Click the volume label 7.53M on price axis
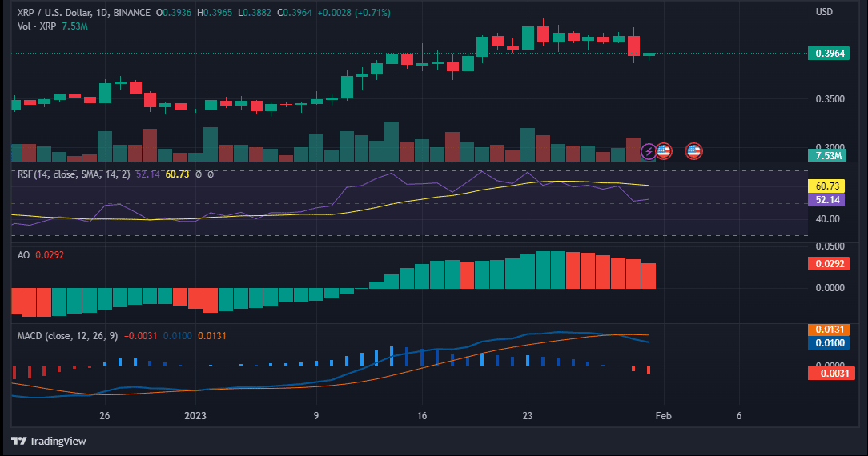 (827, 155)
